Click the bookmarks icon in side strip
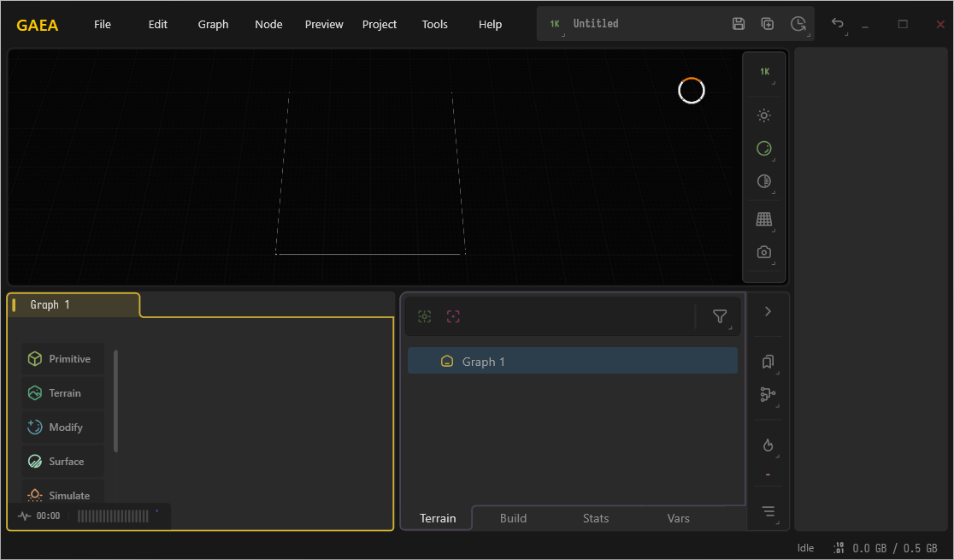This screenshot has width=954, height=560. pyautogui.click(x=768, y=362)
